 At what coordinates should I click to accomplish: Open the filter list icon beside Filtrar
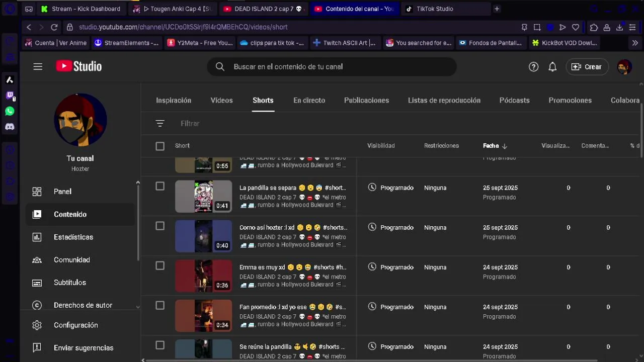[160, 123]
